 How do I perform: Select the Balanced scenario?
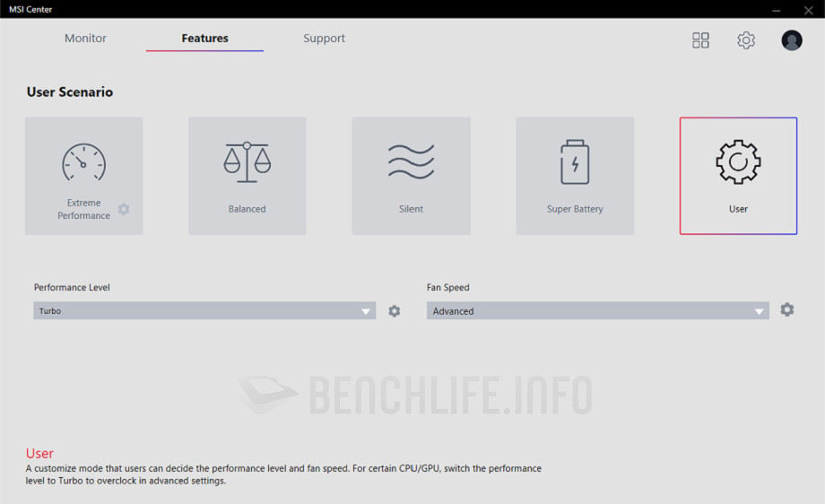(x=247, y=176)
